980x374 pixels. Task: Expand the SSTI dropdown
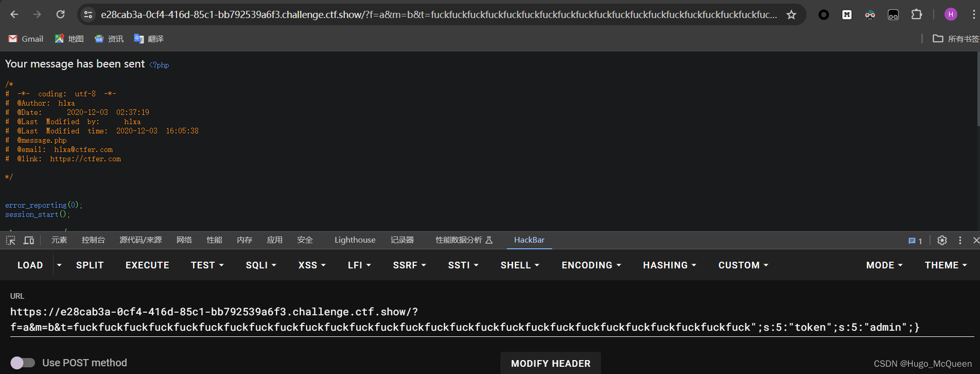coord(463,265)
